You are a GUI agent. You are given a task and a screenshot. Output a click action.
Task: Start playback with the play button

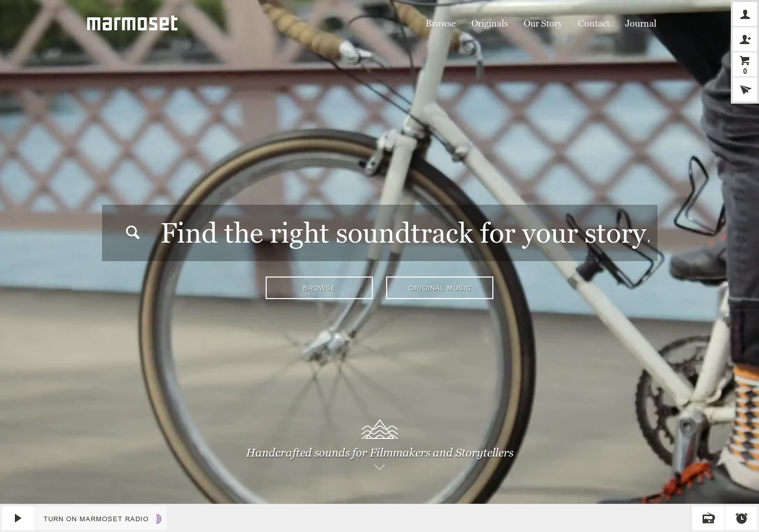click(18, 518)
